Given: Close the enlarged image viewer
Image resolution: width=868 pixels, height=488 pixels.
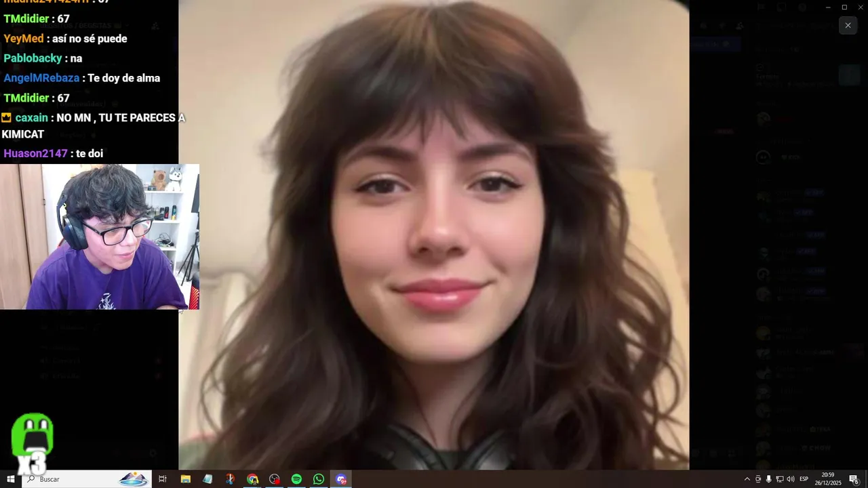Looking at the screenshot, I should click(x=848, y=25).
